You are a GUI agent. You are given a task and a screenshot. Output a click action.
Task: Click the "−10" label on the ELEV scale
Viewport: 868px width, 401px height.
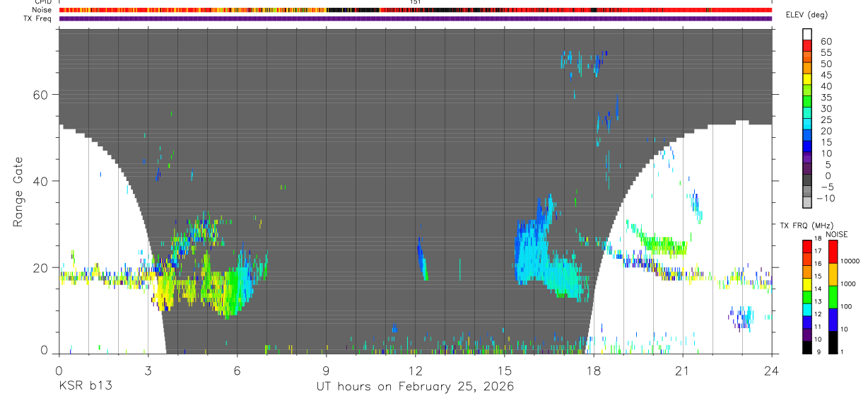coord(826,198)
